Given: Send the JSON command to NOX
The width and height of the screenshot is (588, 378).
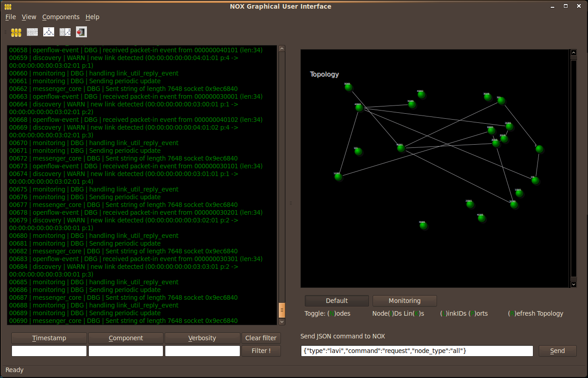Looking at the screenshot, I should click(x=558, y=351).
